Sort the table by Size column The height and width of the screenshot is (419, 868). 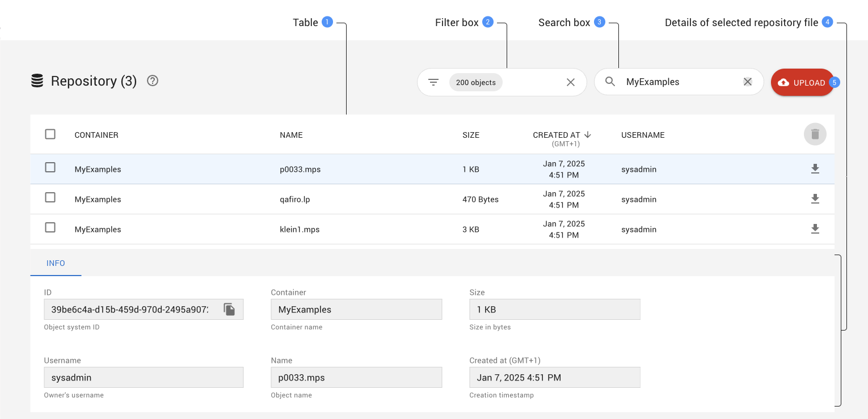pos(471,135)
